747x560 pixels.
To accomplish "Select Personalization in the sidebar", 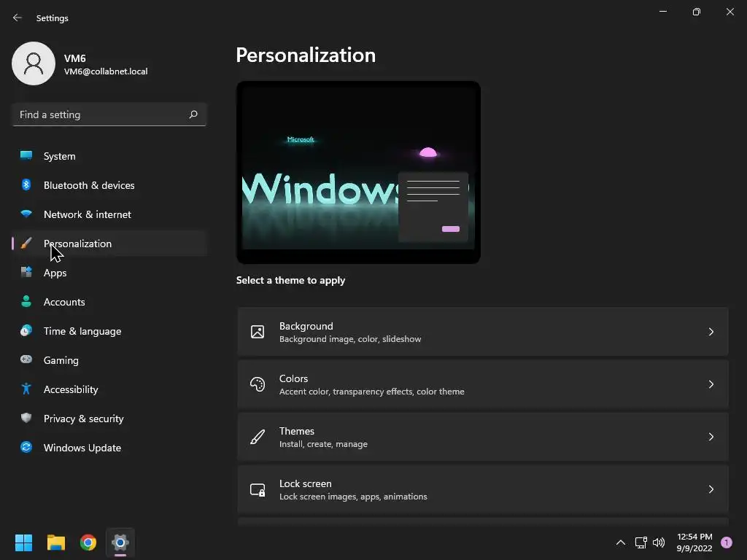I will click(x=109, y=244).
